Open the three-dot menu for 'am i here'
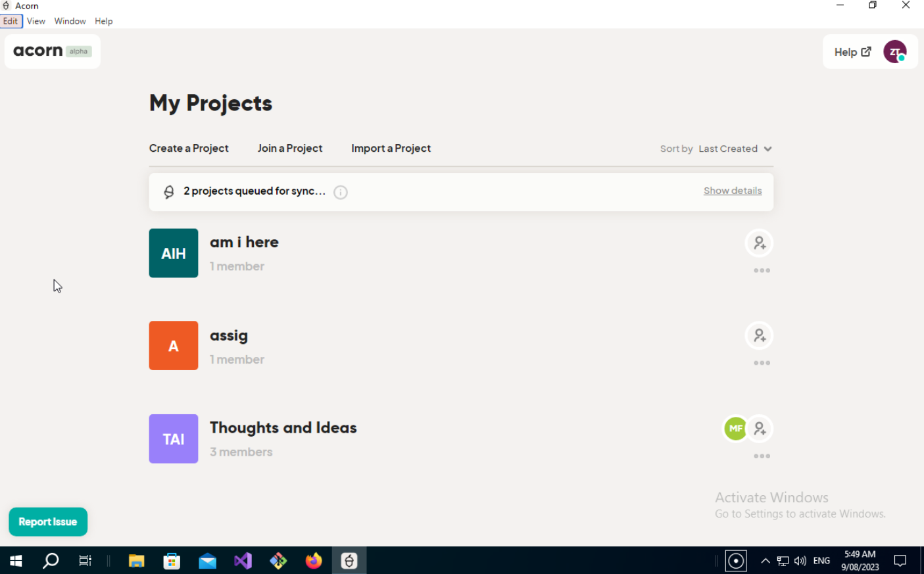The height and width of the screenshot is (574, 924). pos(762,270)
